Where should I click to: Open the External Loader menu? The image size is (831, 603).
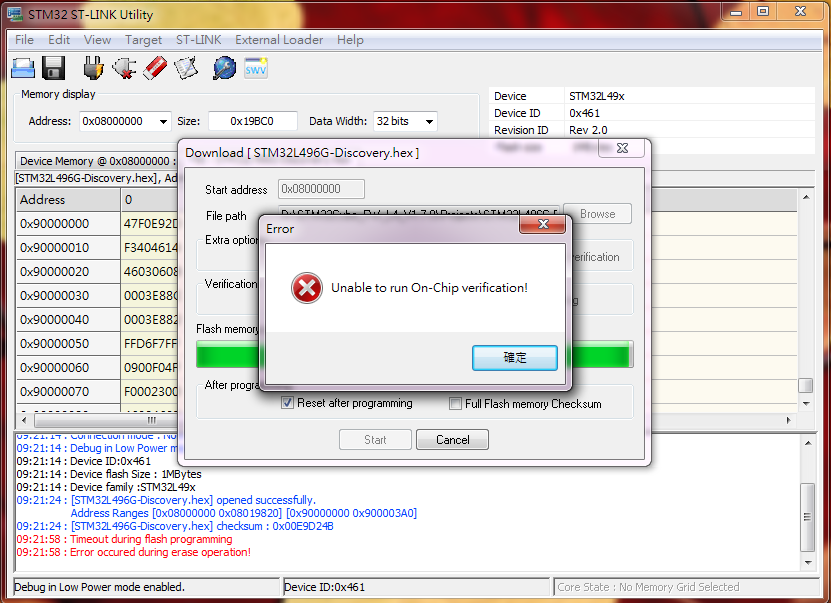click(279, 40)
